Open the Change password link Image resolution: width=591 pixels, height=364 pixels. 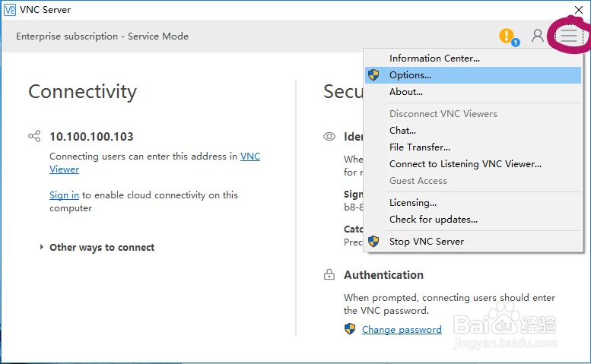(x=402, y=330)
